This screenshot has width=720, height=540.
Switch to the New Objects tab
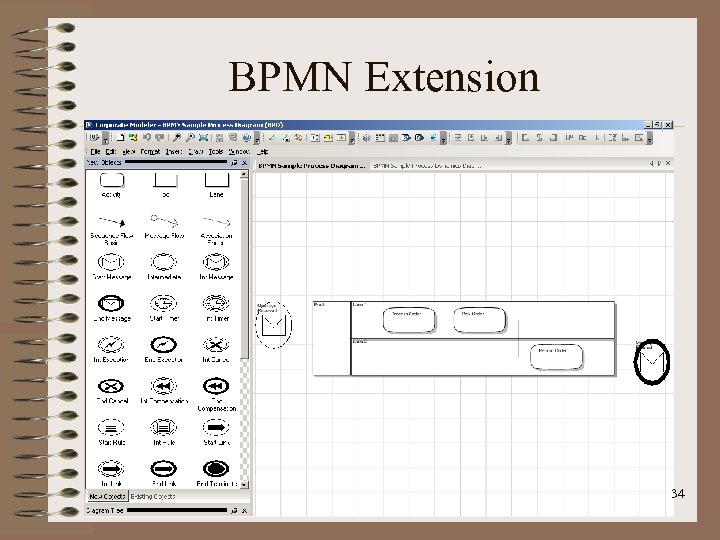[x=107, y=496]
